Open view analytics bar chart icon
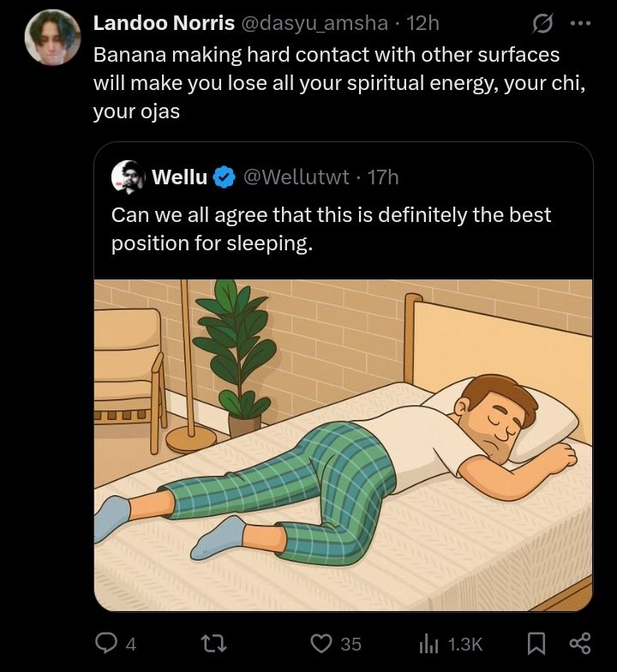Image resolution: width=617 pixels, height=672 pixels. pos(428,643)
